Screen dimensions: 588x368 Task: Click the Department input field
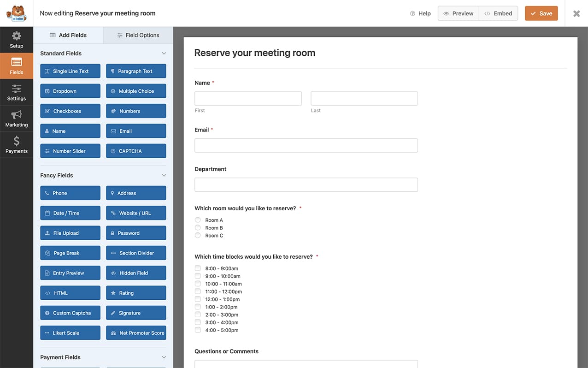point(306,184)
